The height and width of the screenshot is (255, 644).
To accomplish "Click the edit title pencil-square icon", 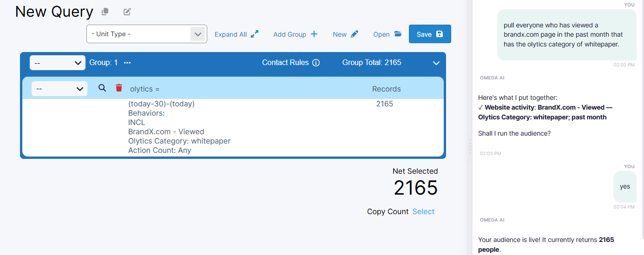I will [x=127, y=12].
